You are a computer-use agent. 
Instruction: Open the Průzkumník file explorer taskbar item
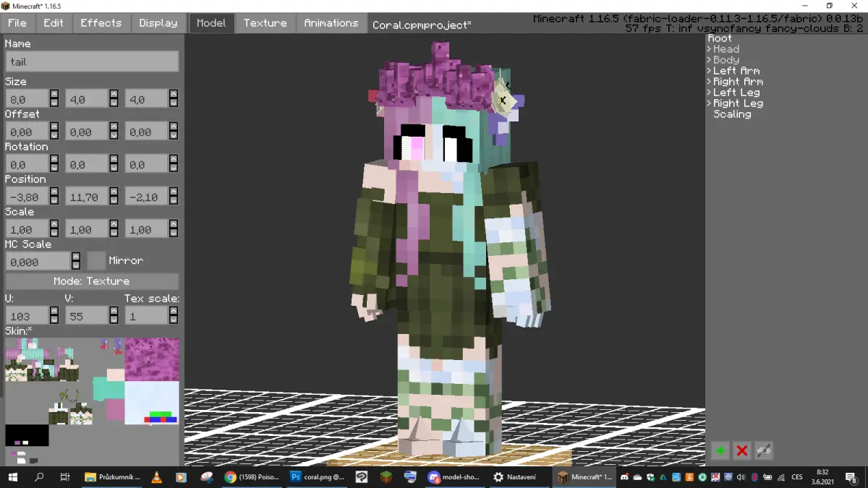(x=111, y=477)
